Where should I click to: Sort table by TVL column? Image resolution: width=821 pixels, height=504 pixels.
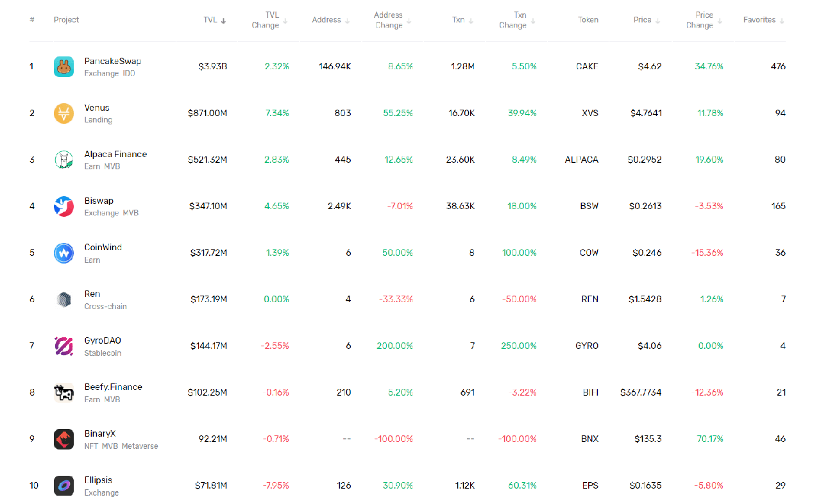215,20
